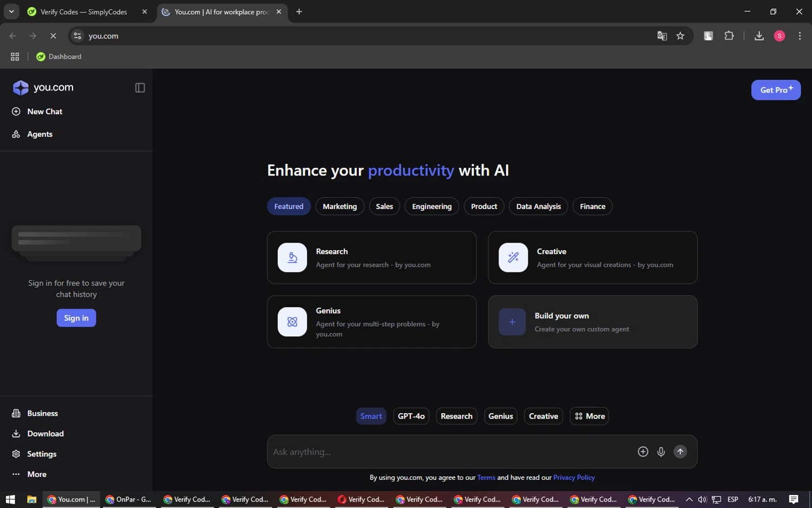
Task: Click the Get Pro button
Action: pos(776,90)
